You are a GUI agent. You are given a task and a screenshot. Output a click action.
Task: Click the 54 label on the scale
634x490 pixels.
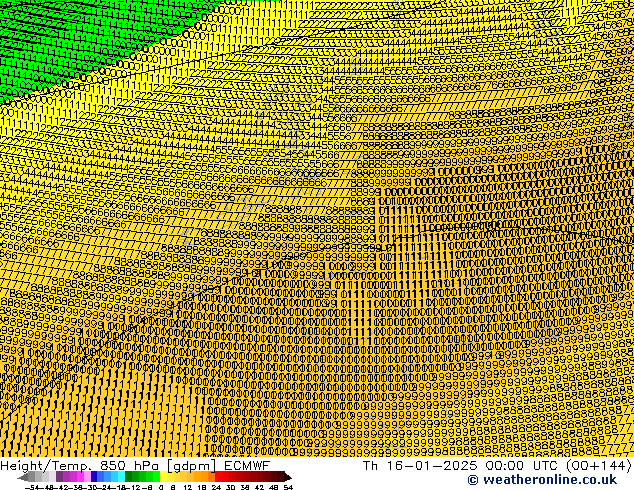[x=288, y=487]
